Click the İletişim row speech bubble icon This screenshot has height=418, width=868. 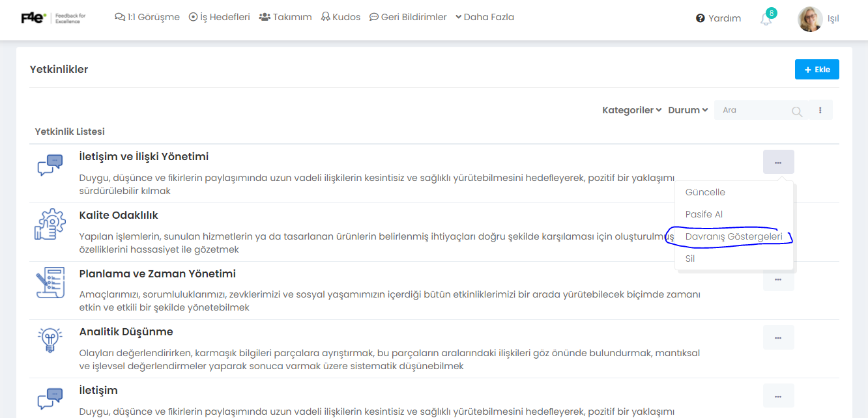pos(50,398)
